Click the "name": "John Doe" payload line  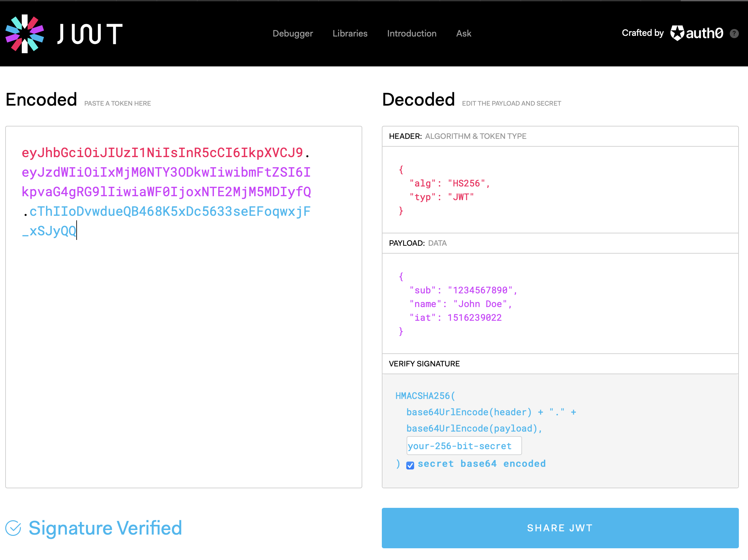(x=460, y=304)
